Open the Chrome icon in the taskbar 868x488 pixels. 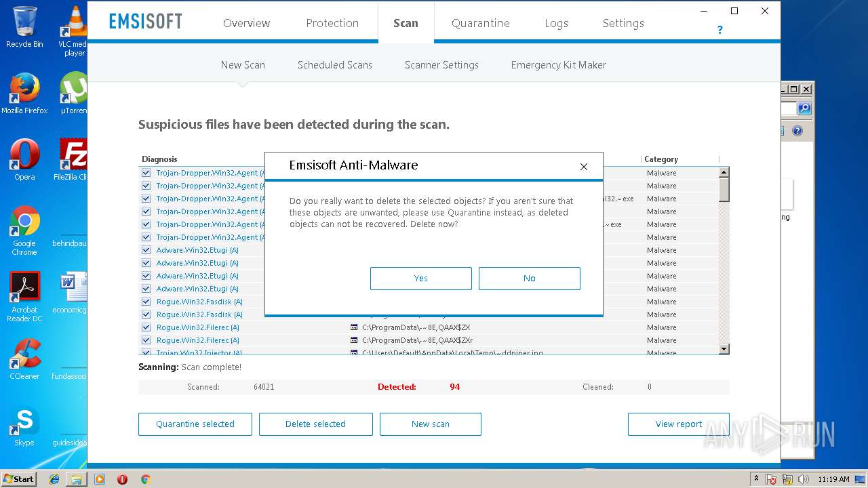coord(145,479)
